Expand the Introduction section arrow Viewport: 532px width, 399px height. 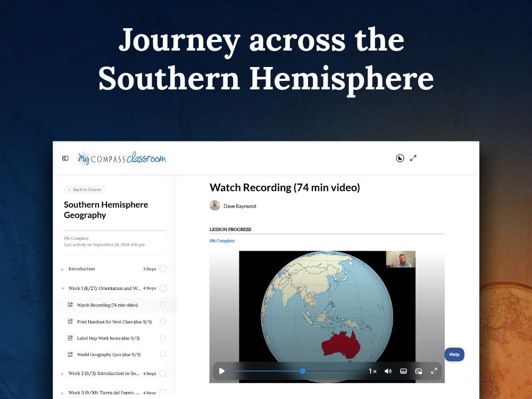click(62, 269)
